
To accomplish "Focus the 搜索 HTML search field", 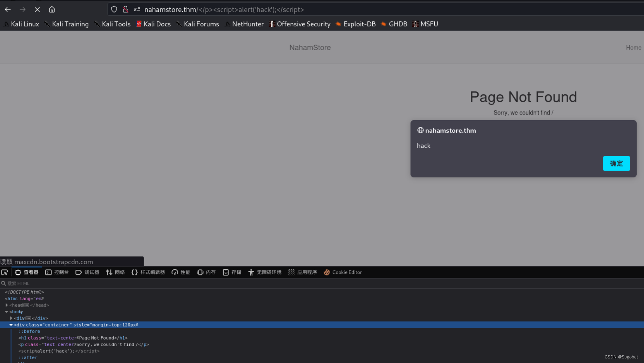I will [x=322, y=283].
